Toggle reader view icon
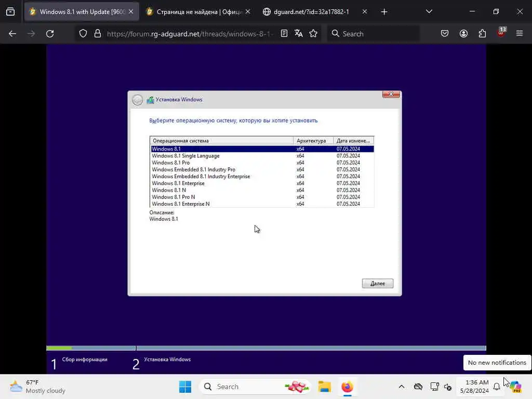The height and width of the screenshot is (399, 532). pos(284,34)
